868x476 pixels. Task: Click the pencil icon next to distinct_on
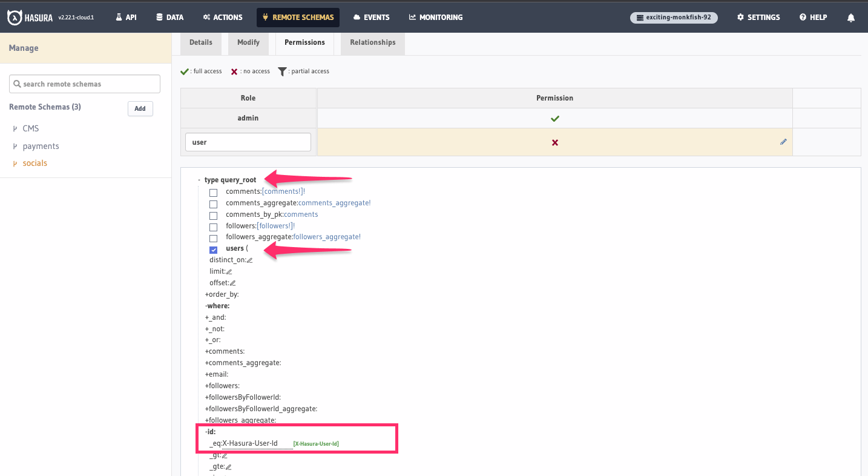[251, 260]
